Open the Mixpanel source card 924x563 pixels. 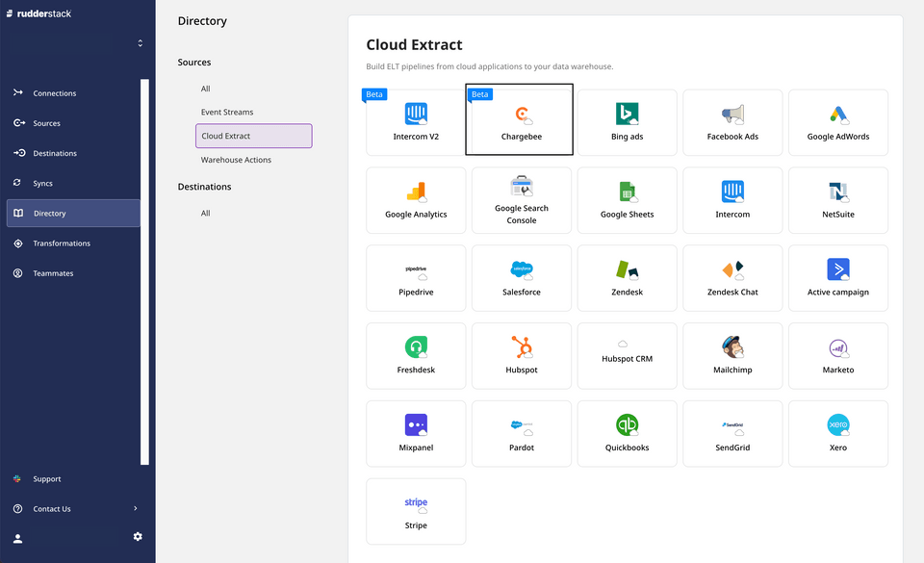pos(416,433)
